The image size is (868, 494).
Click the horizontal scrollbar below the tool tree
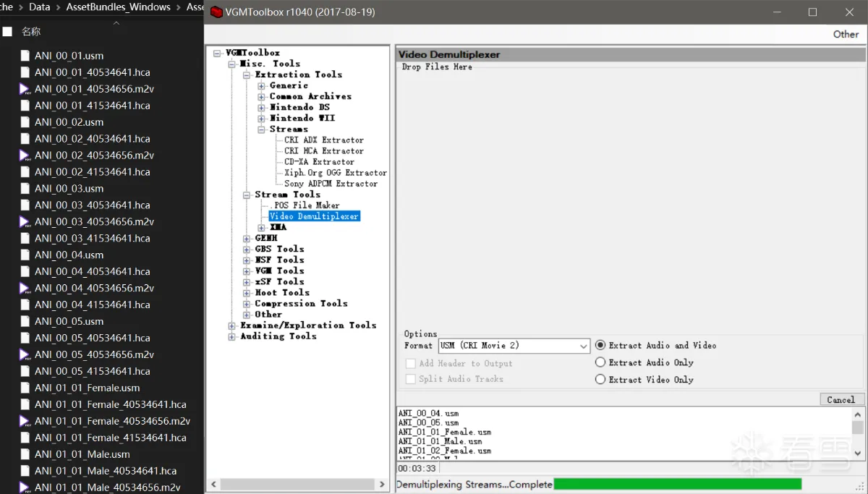(297, 485)
